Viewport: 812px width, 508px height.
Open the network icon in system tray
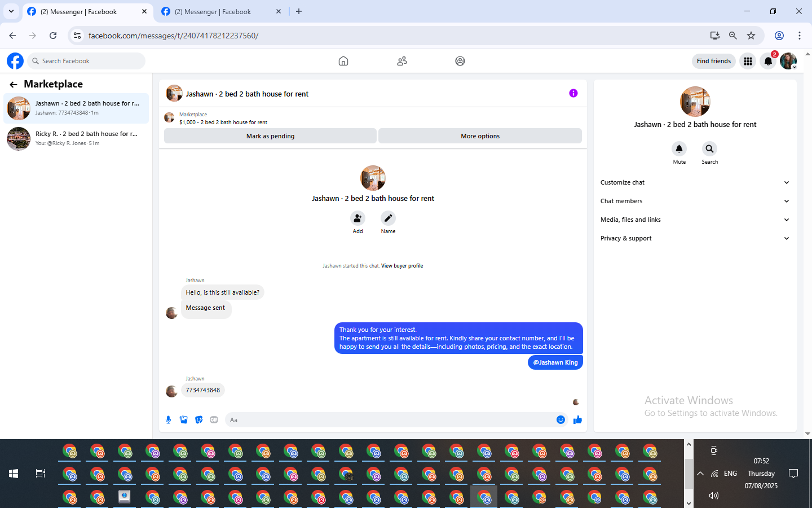point(714,474)
